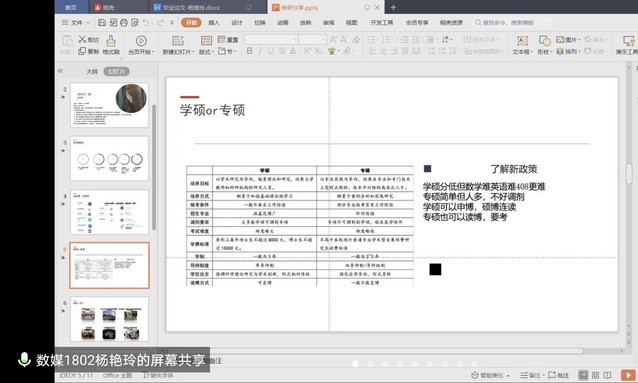Collapse the slide thumbnail panel

61,71
